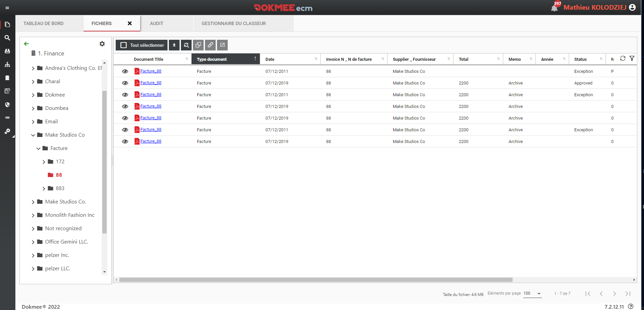The height and width of the screenshot is (310, 644).
Task: Select the Monolith Fashion Inc folder
Action: coord(70,215)
